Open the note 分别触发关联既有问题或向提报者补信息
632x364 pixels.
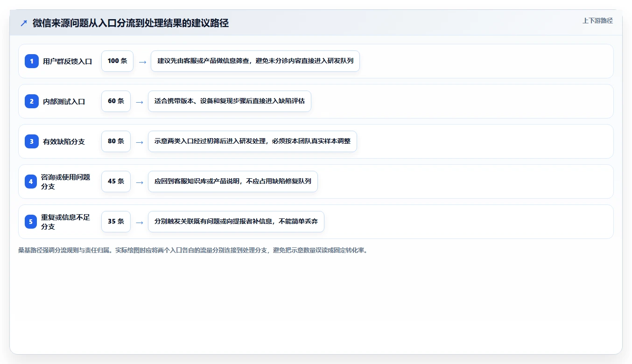tap(236, 222)
